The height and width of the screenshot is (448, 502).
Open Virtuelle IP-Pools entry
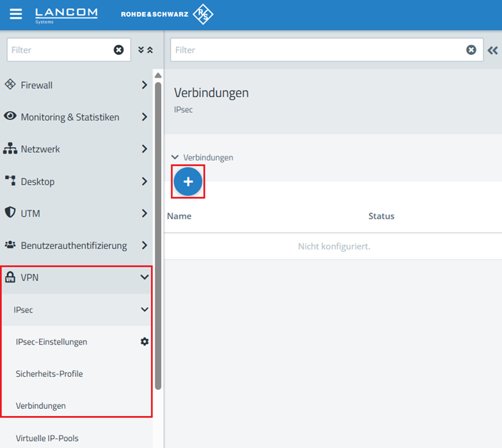tap(47, 438)
